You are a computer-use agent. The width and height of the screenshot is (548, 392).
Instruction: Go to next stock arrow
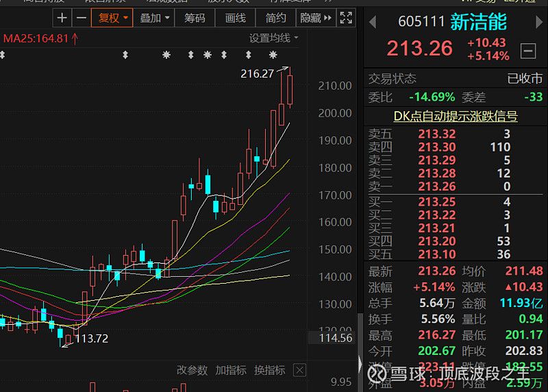pyautogui.click(x=538, y=23)
